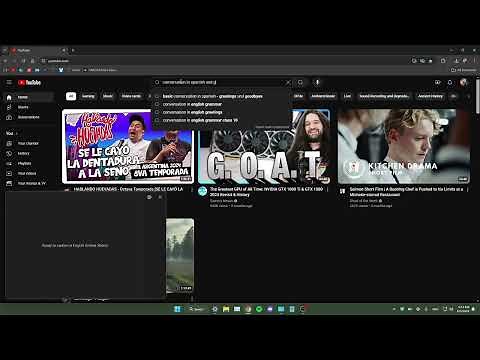Open Subscriptions in the sidebar
This screenshot has height=360, width=480.
(x=29, y=117)
